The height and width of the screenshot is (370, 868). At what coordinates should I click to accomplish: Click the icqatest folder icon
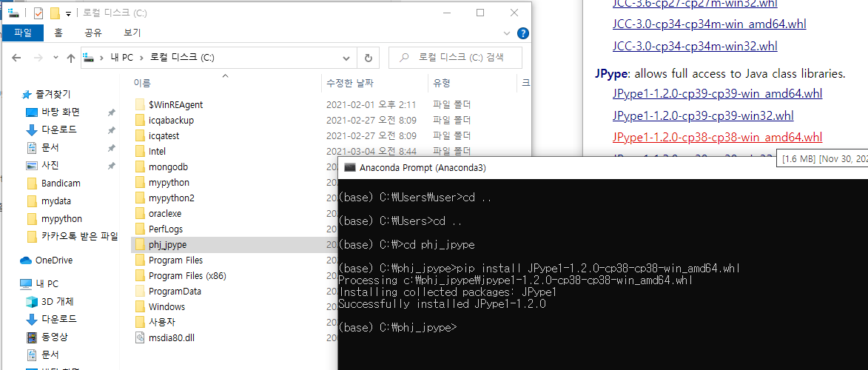pos(140,135)
